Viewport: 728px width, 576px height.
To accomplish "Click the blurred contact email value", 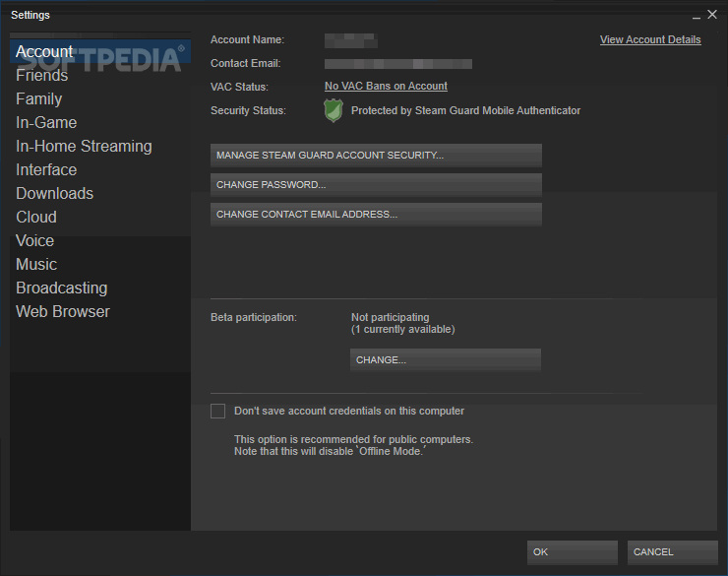I will tap(398, 64).
